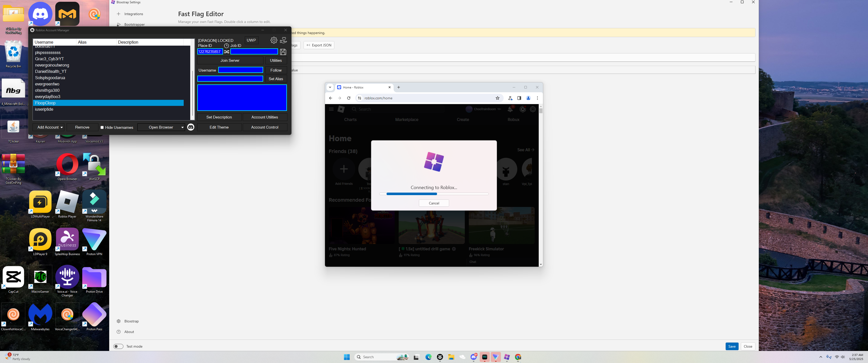
Task: Expand the Open Browser dropdown arrow
Action: (x=182, y=128)
